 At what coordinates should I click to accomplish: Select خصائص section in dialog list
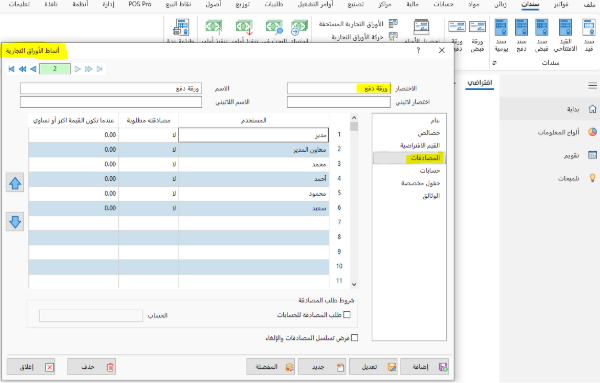click(409, 133)
